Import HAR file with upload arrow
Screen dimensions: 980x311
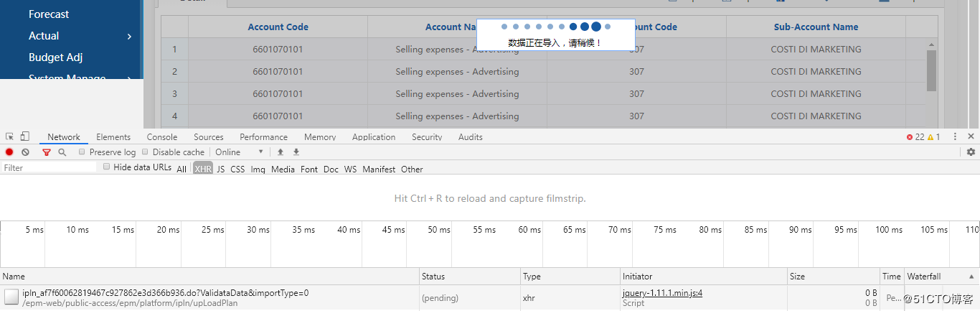coord(281,152)
